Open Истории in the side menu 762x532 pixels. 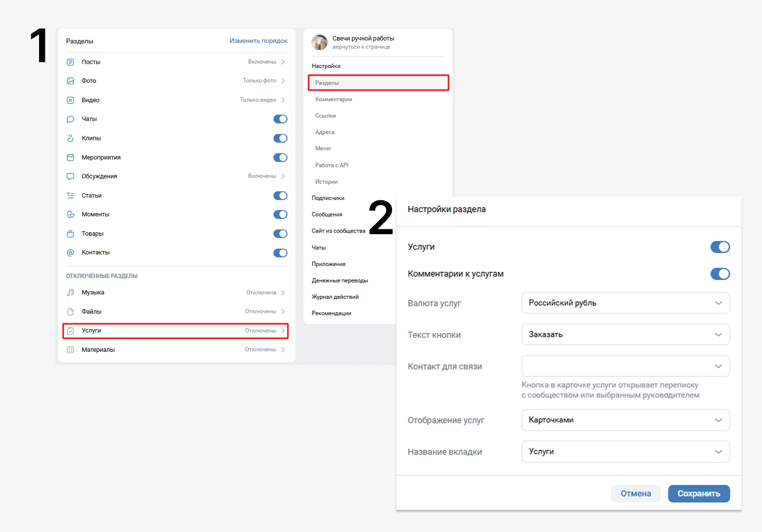pyautogui.click(x=327, y=182)
